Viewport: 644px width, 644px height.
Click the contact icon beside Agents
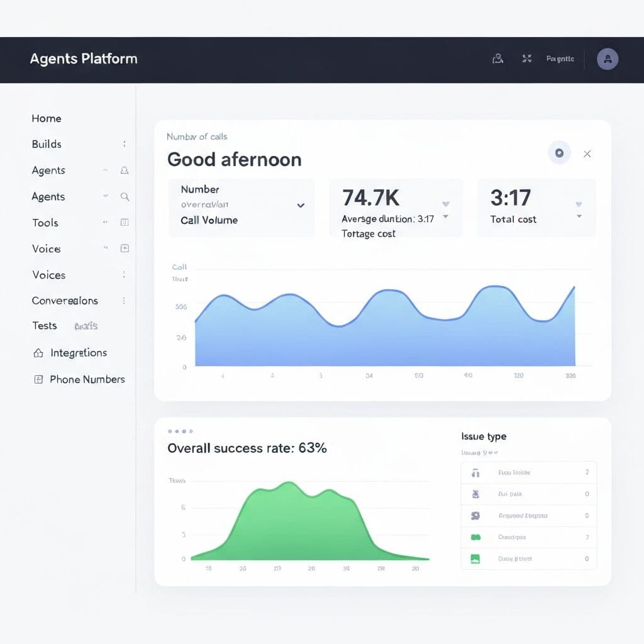click(x=125, y=170)
